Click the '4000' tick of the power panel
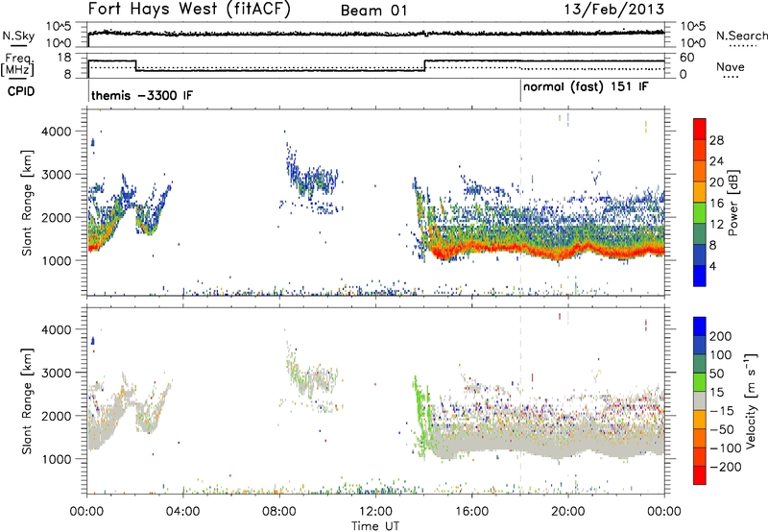This screenshot has width=768, height=532. (56, 132)
